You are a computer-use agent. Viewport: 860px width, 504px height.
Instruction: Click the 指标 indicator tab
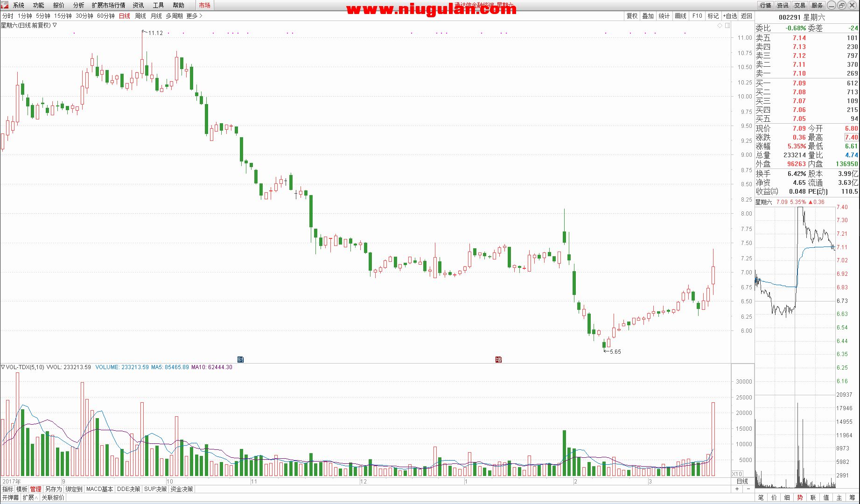8,489
